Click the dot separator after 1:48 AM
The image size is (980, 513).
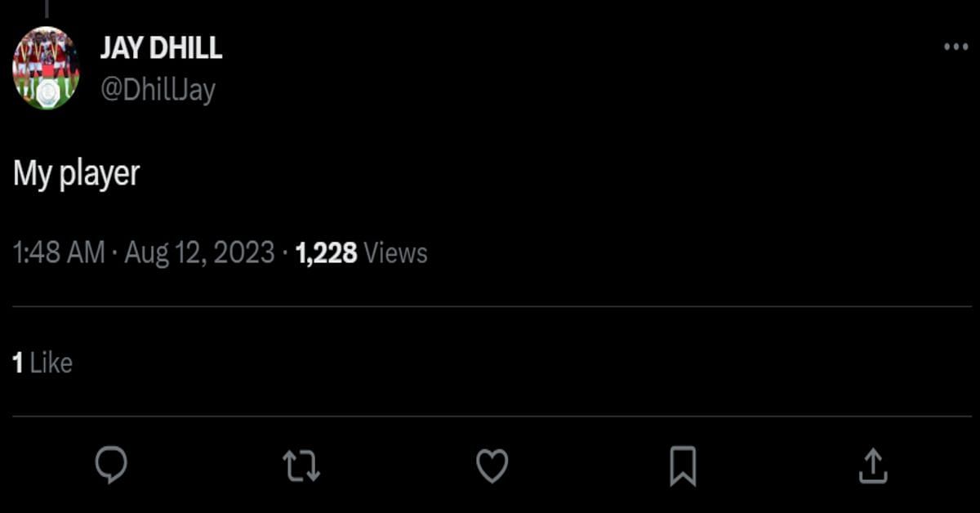[114, 254]
